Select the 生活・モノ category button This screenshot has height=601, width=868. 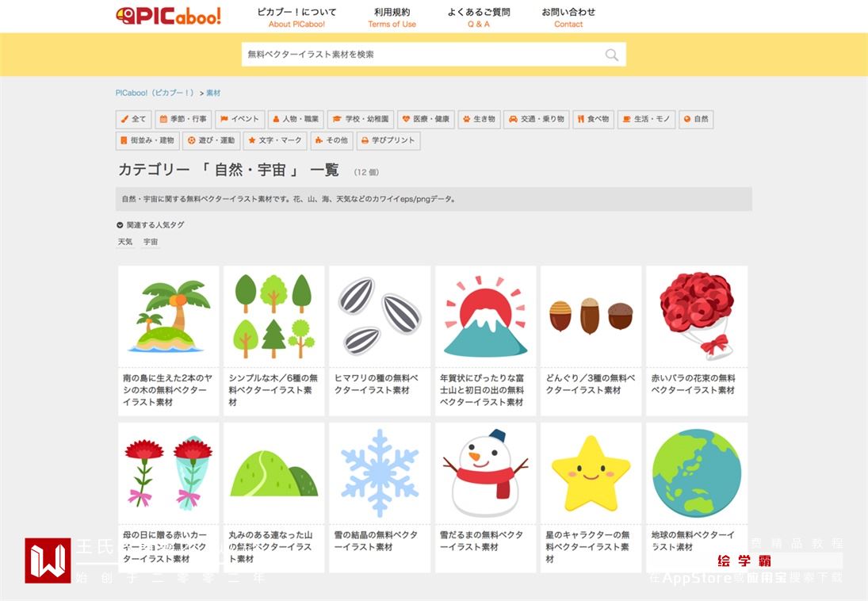[x=646, y=119]
